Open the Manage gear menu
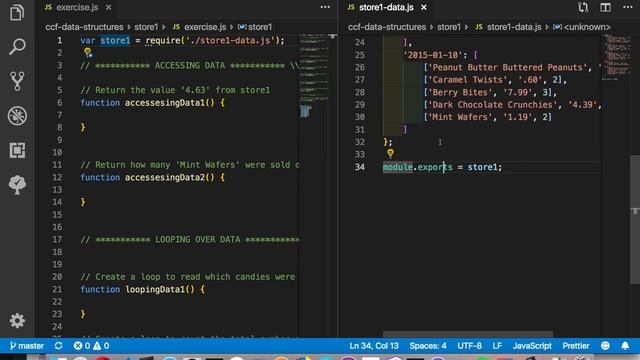Screen dimensions: 640x360 17,320
